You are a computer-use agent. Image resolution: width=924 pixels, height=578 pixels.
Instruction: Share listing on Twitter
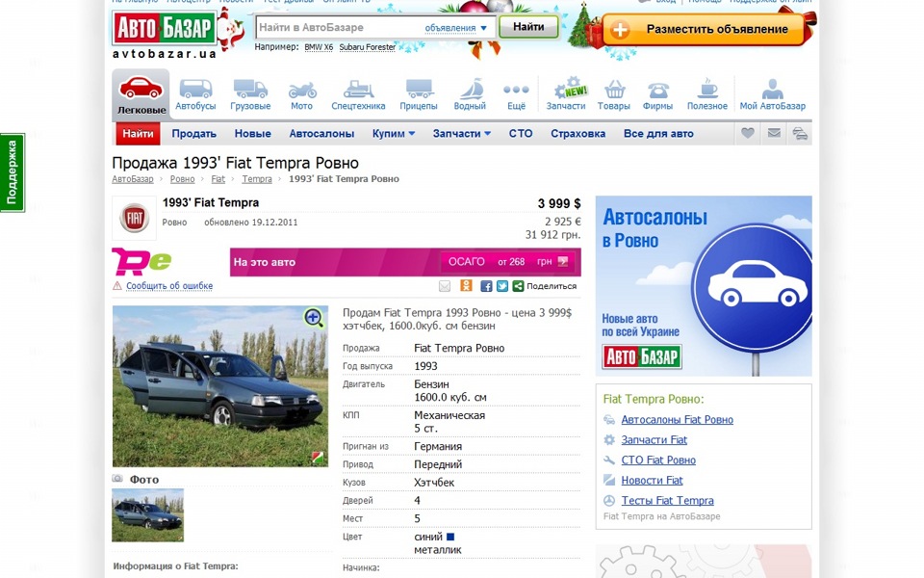[502, 286]
